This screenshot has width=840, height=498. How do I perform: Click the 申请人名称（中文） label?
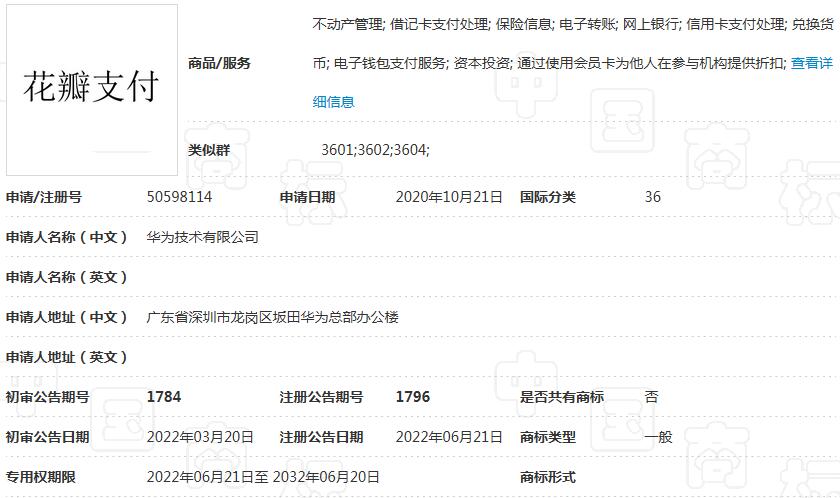pyautogui.click(x=67, y=237)
